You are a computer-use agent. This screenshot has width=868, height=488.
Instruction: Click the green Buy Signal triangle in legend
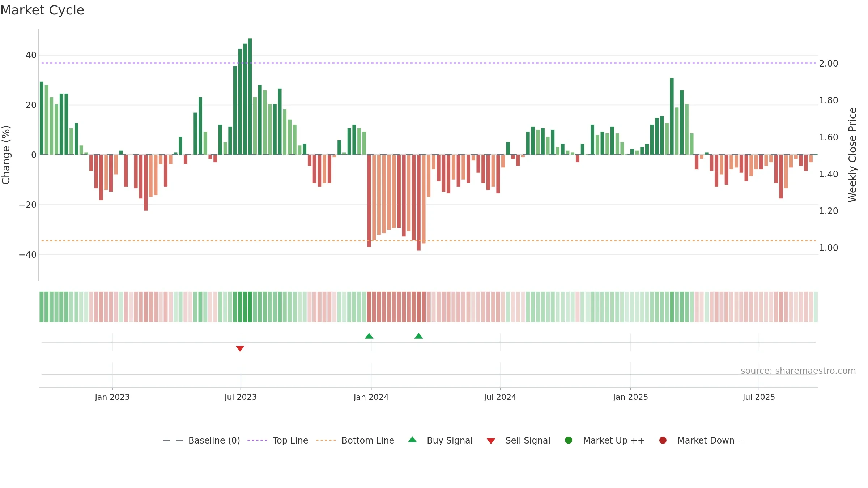coord(412,440)
